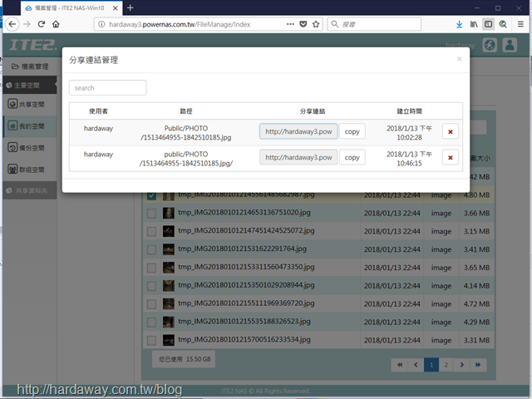Go back with the browser back arrow

coord(12,24)
